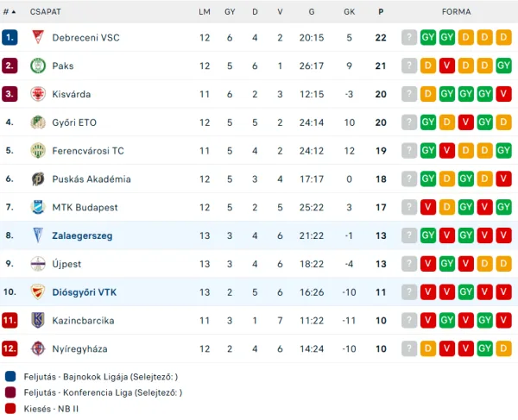The width and height of the screenshot is (518, 420).
Task: Sort by the GK goal difference header
Action: 349,12
